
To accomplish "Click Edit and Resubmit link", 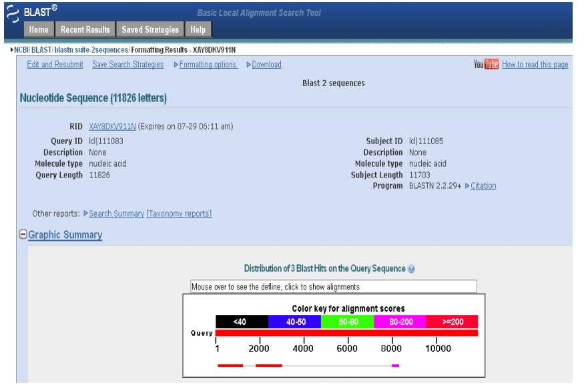I will 55,65.
